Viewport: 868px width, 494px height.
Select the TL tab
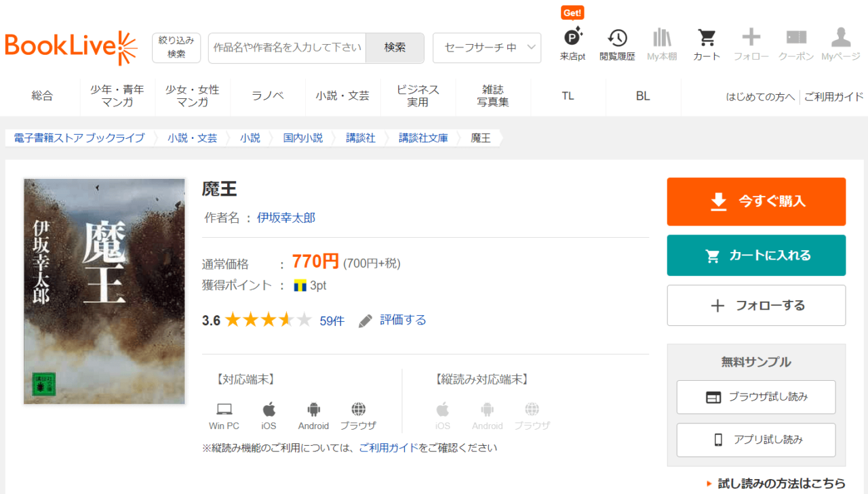click(568, 96)
